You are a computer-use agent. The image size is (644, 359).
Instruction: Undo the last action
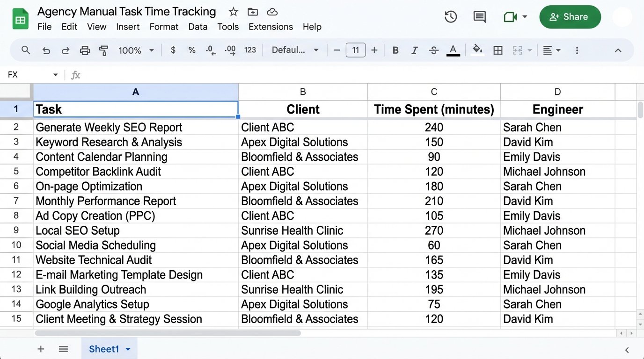46,50
